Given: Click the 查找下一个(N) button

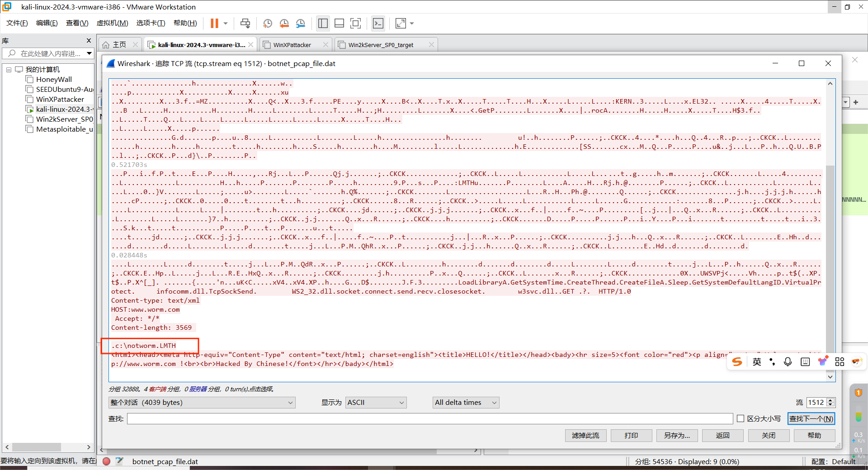Looking at the screenshot, I should [811, 419].
